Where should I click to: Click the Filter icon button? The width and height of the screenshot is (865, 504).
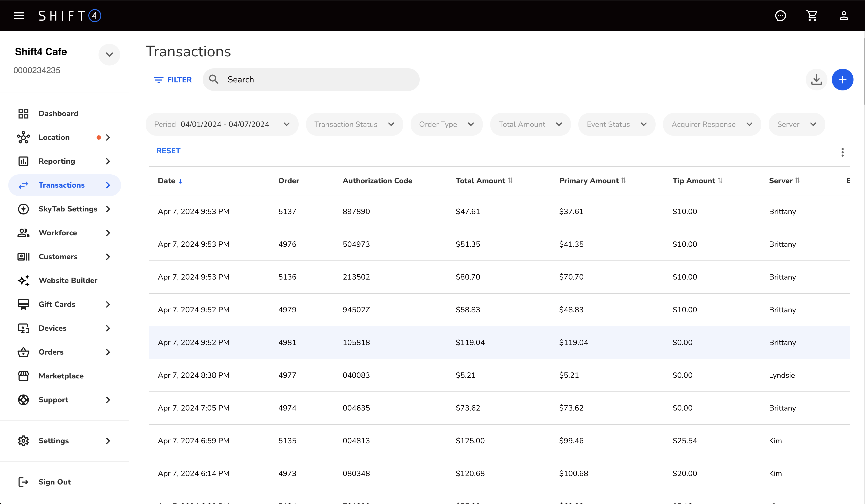(x=173, y=80)
